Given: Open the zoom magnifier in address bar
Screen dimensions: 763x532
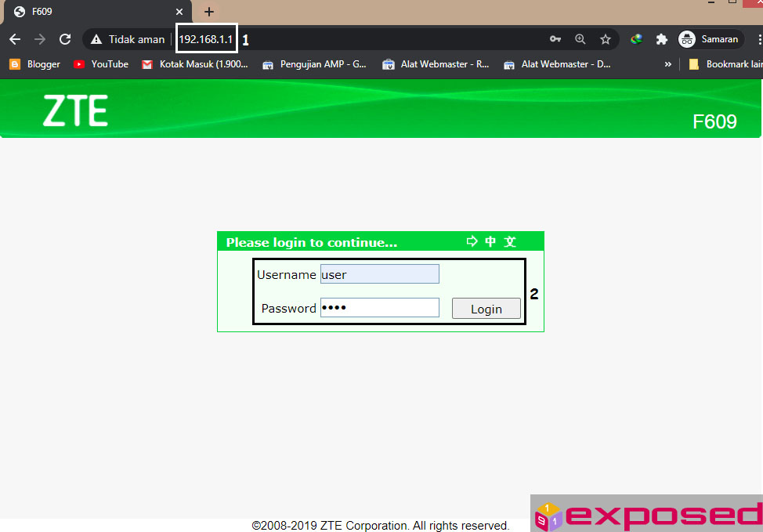Looking at the screenshot, I should pos(580,39).
